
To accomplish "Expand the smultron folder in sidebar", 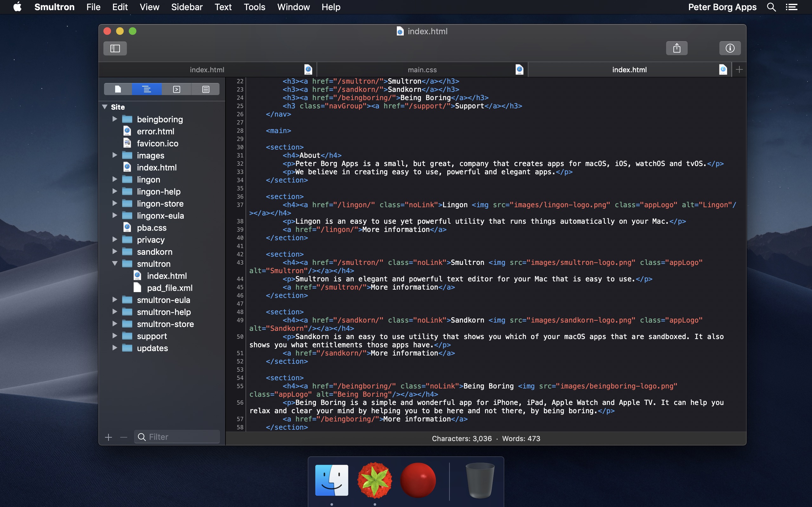I will [x=115, y=263].
